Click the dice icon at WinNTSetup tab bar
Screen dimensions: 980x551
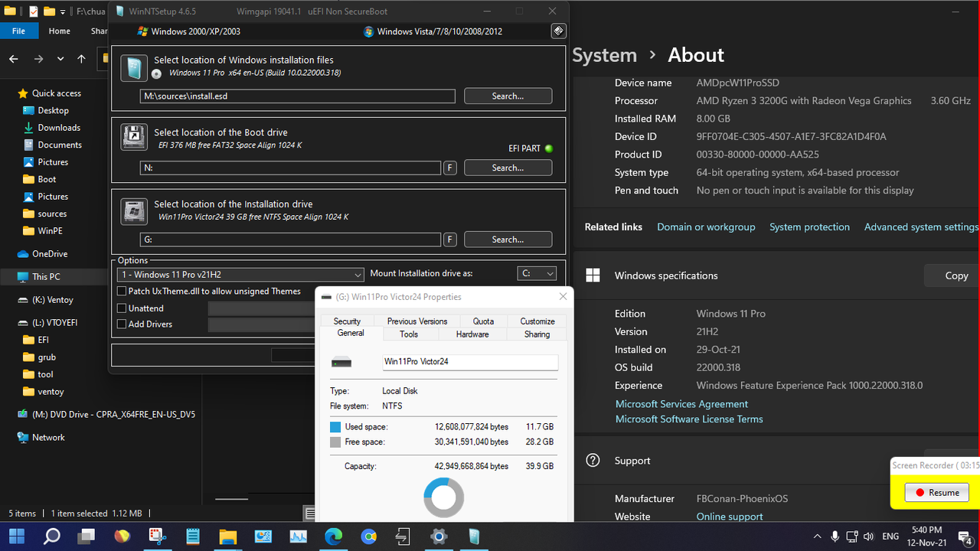558,31
